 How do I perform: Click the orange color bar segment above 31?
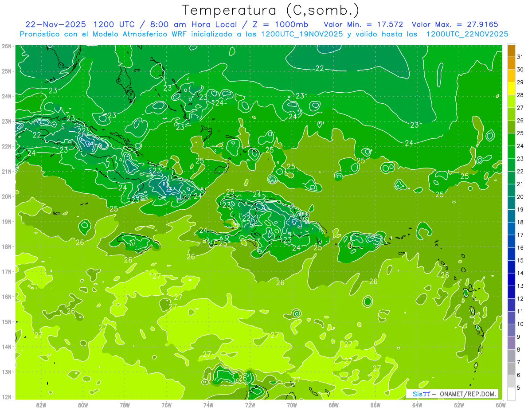511,51
